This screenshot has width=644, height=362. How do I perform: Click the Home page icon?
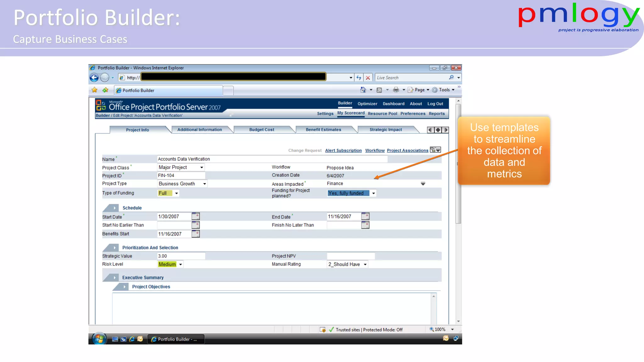[x=363, y=90]
